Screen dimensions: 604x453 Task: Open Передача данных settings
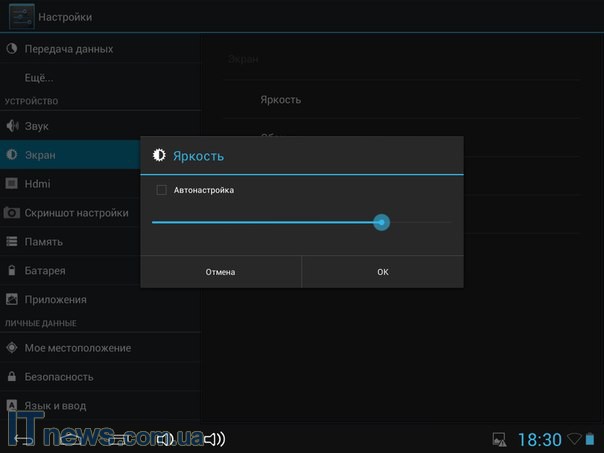[68, 49]
